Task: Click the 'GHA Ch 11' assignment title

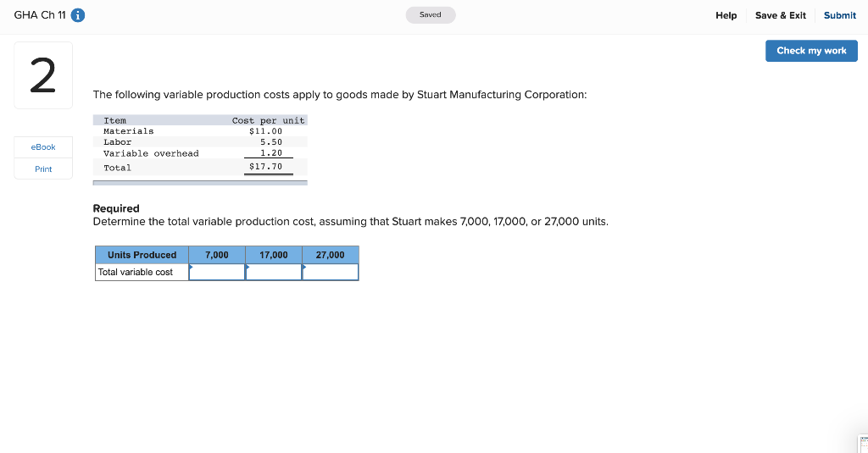Action: (x=40, y=15)
